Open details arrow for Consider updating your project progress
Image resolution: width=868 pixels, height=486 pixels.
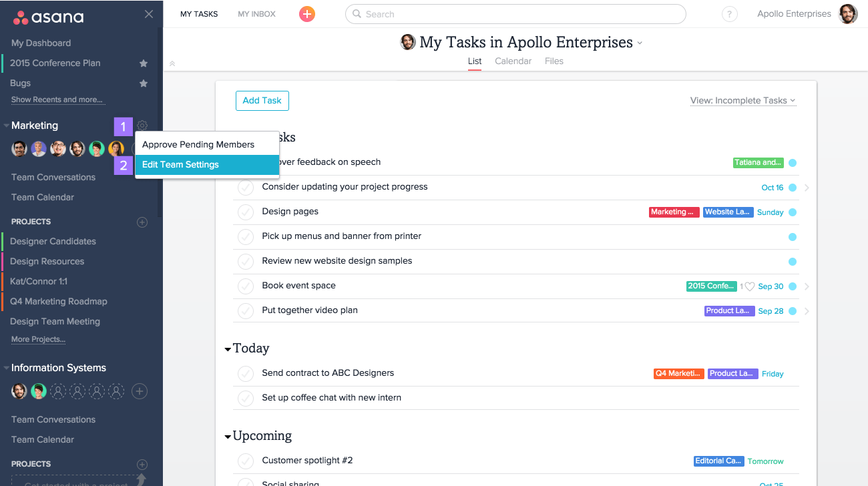(x=807, y=188)
